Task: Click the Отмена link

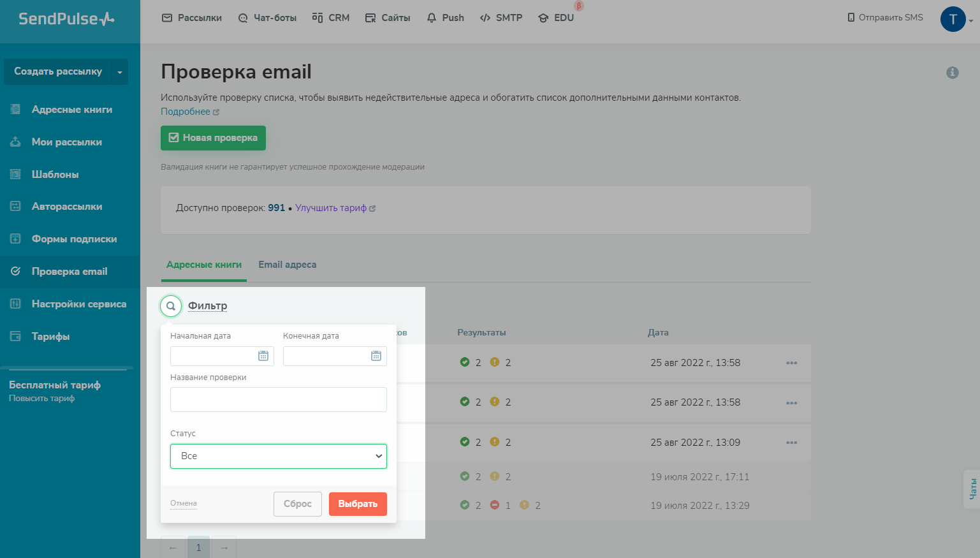Action: pos(184,503)
